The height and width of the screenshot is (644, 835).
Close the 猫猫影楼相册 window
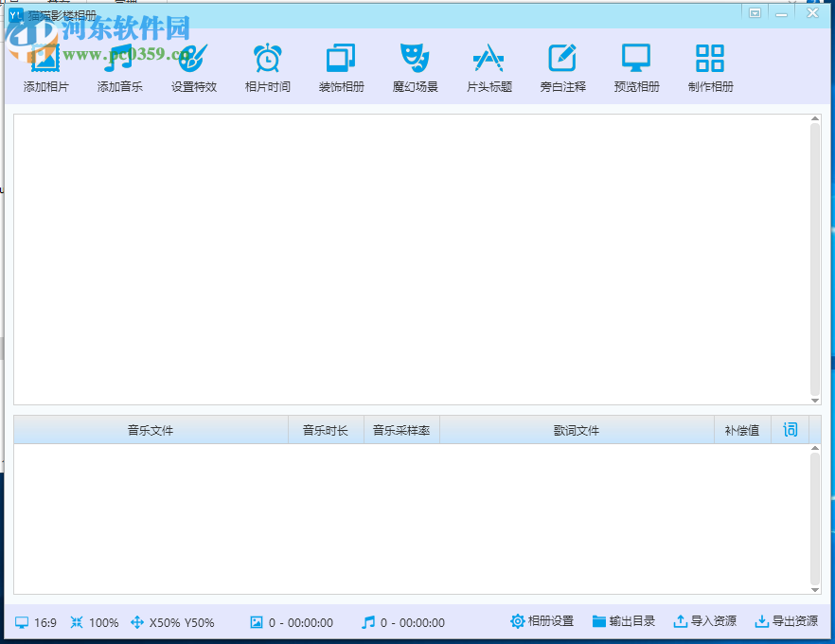click(x=812, y=13)
